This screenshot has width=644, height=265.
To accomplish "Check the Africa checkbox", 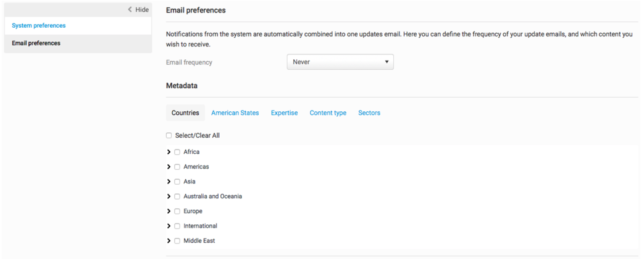I will pos(177,152).
